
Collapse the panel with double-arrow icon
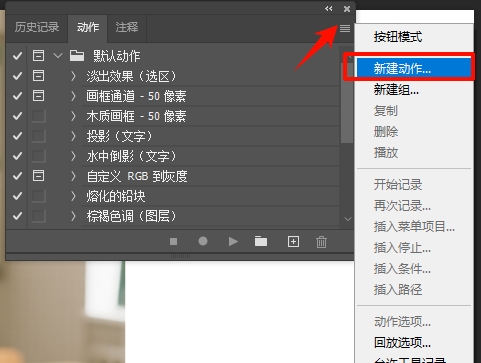coord(329,9)
